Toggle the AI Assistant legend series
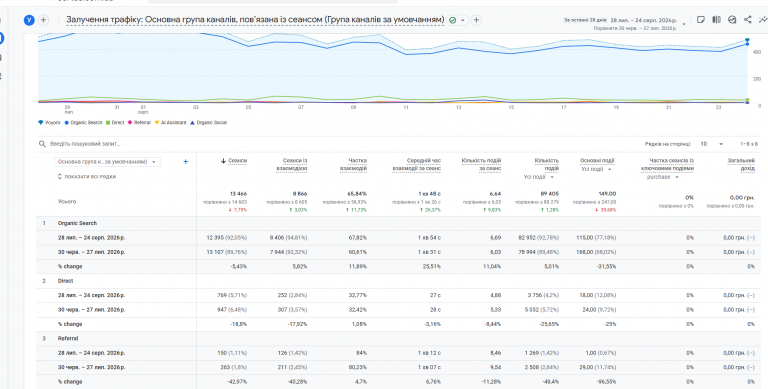The height and width of the screenshot is (389, 768). 170,122
